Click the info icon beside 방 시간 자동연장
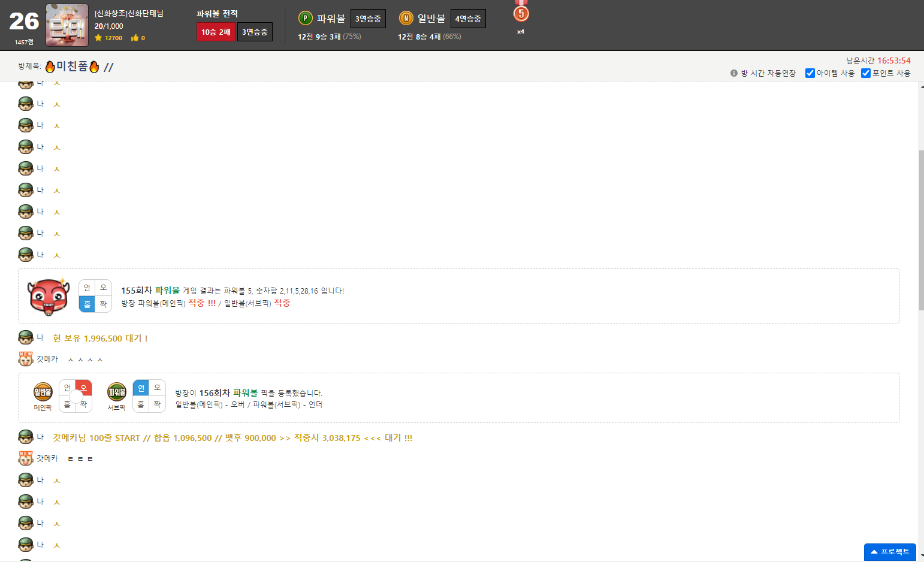The width and height of the screenshot is (924, 562). click(734, 73)
